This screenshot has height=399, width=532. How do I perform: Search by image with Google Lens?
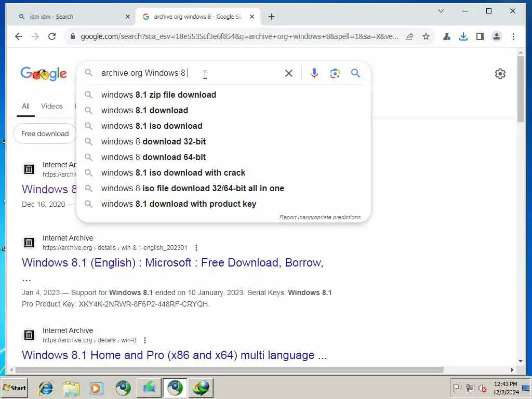pyautogui.click(x=335, y=73)
